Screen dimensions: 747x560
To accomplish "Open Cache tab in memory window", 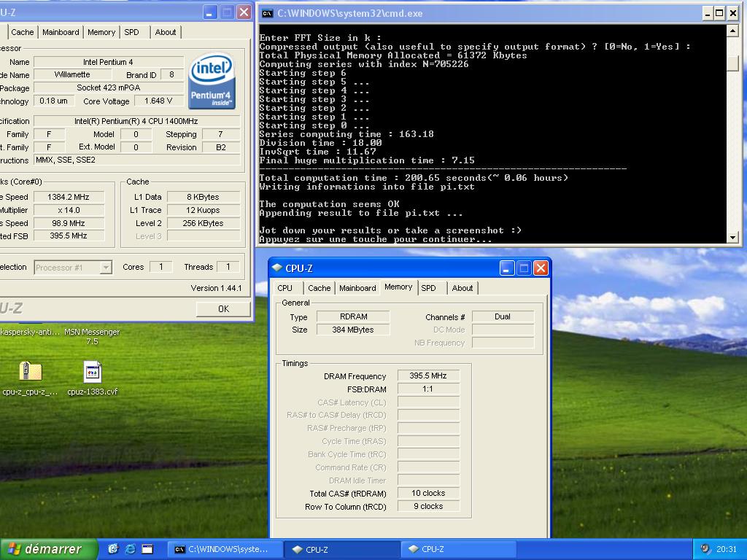I will (x=320, y=288).
